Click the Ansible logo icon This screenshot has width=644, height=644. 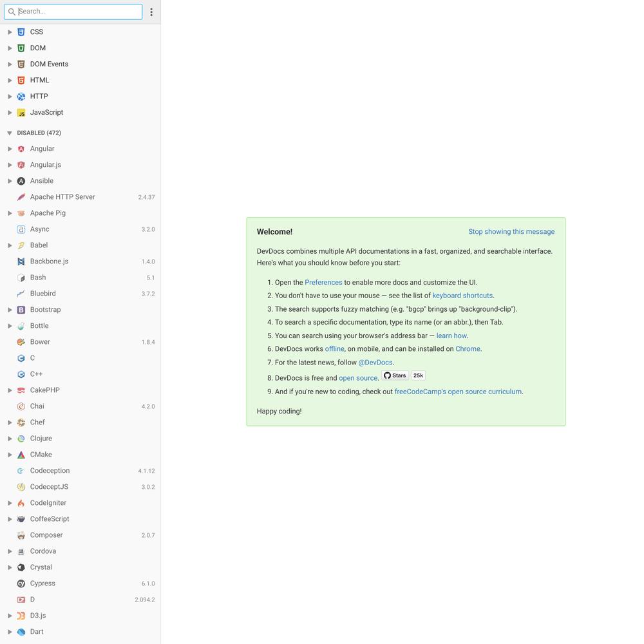(x=21, y=181)
